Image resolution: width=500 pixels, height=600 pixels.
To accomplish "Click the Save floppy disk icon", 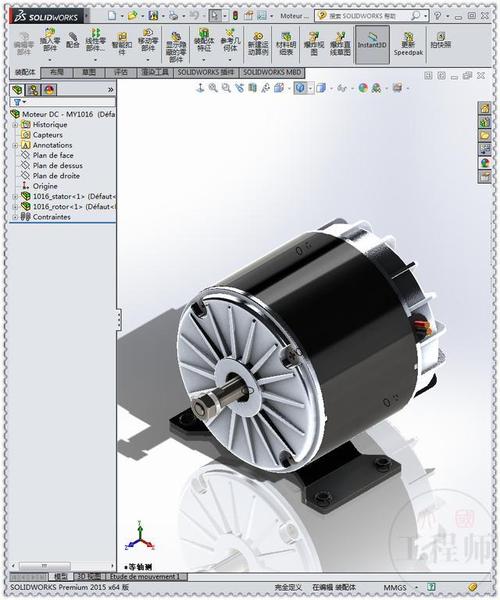I will (x=153, y=16).
